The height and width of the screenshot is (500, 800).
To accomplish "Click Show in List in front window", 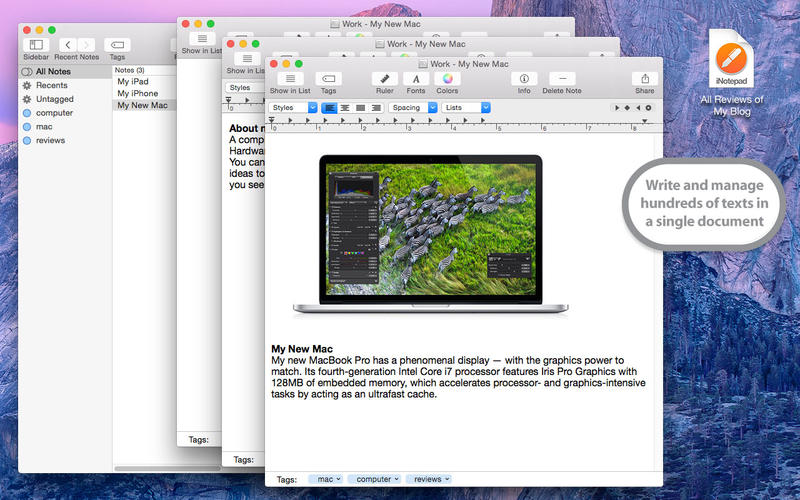I will coord(290,78).
